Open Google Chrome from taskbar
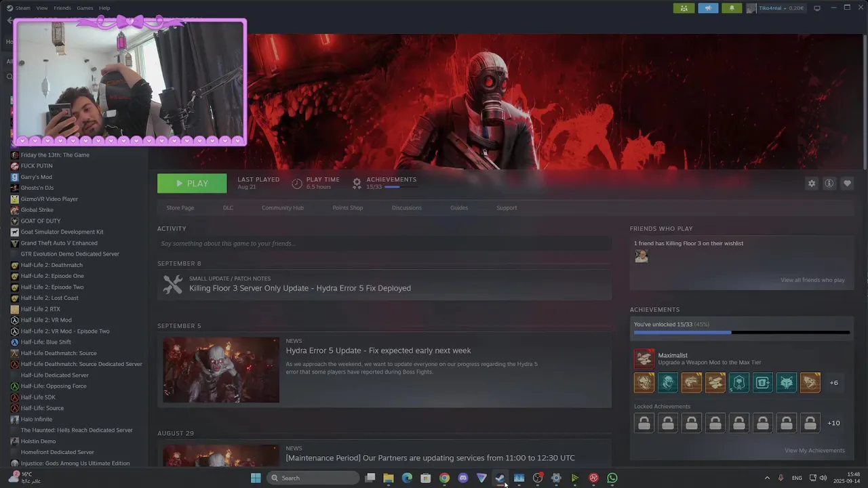This screenshot has width=868, height=488. [x=444, y=478]
